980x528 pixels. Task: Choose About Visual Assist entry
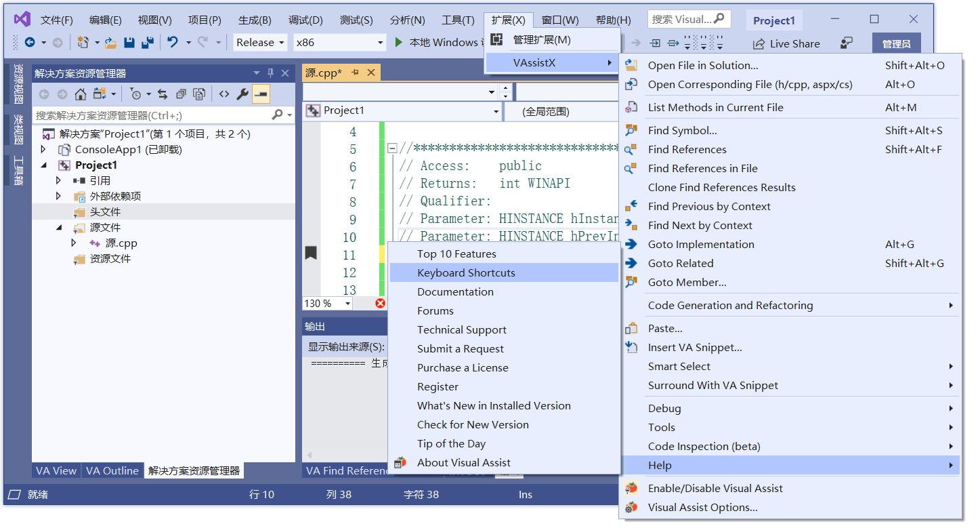pos(464,462)
